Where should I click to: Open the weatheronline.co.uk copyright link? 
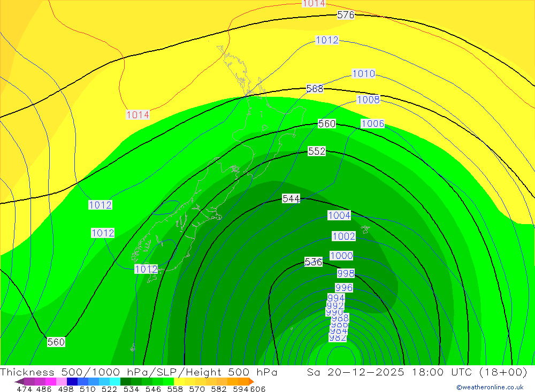tap(490, 387)
